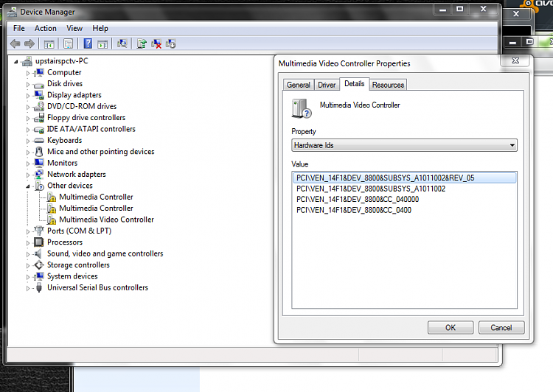Image resolution: width=553 pixels, height=392 pixels.
Task: Click the Uninstall device toolbar icon
Action: tap(156, 44)
